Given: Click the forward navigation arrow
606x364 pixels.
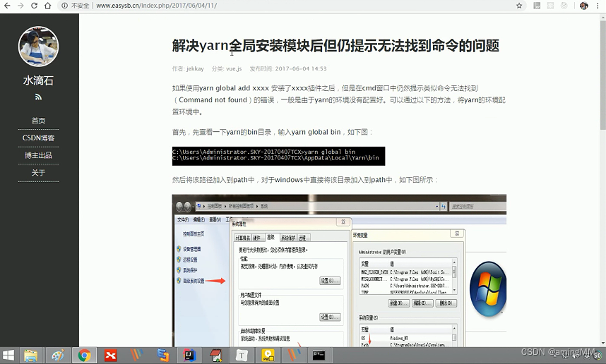Looking at the screenshot, I should coord(20,6).
